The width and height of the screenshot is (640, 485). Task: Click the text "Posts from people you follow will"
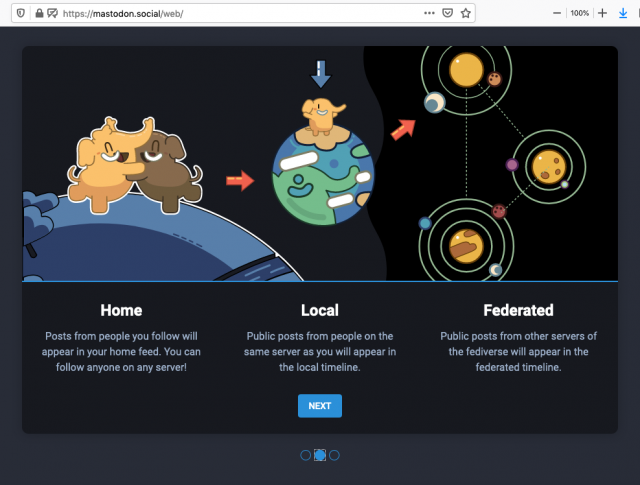click(x=121, y=336)
